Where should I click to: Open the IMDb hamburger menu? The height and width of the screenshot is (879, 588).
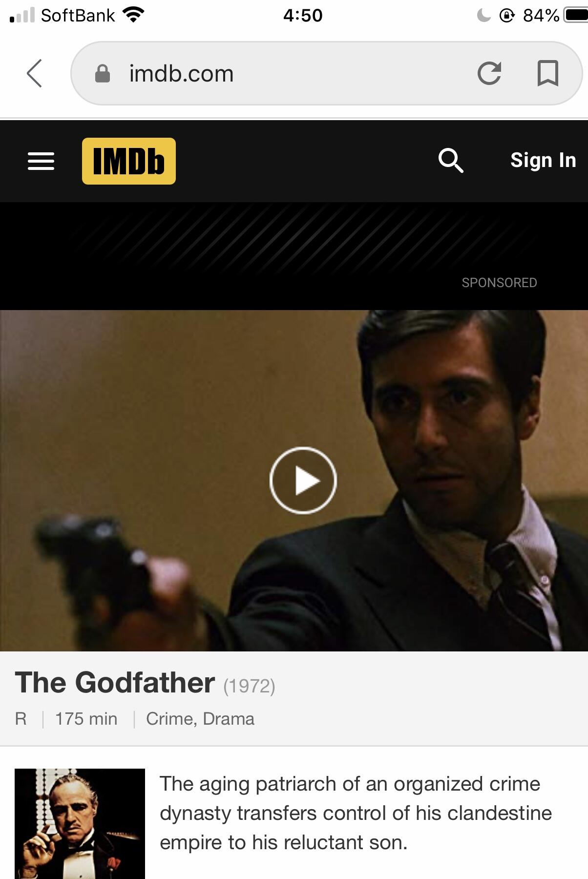[41, 161]
